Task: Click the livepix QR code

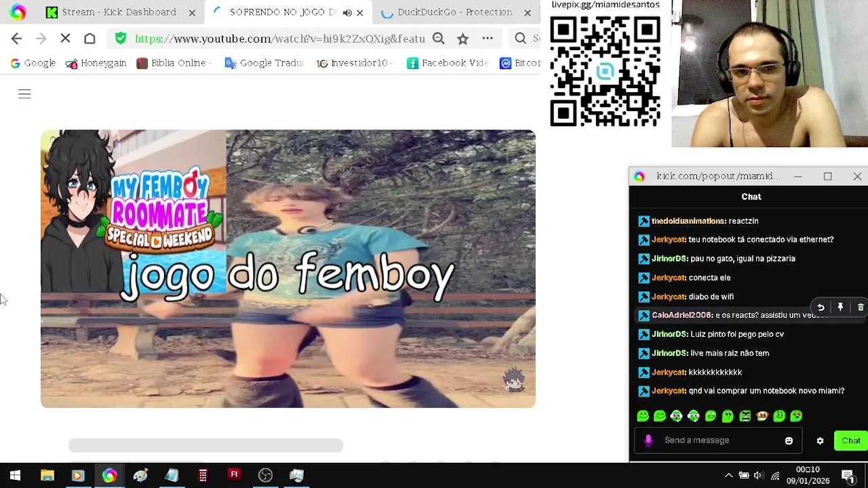Action: 605,70
